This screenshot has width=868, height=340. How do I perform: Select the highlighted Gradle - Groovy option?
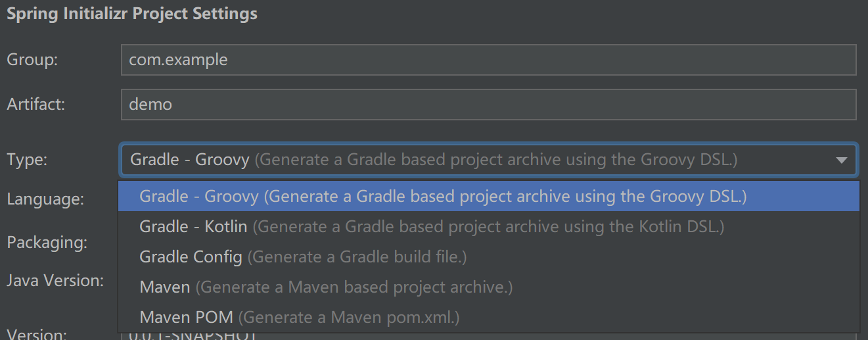point(443,196)
